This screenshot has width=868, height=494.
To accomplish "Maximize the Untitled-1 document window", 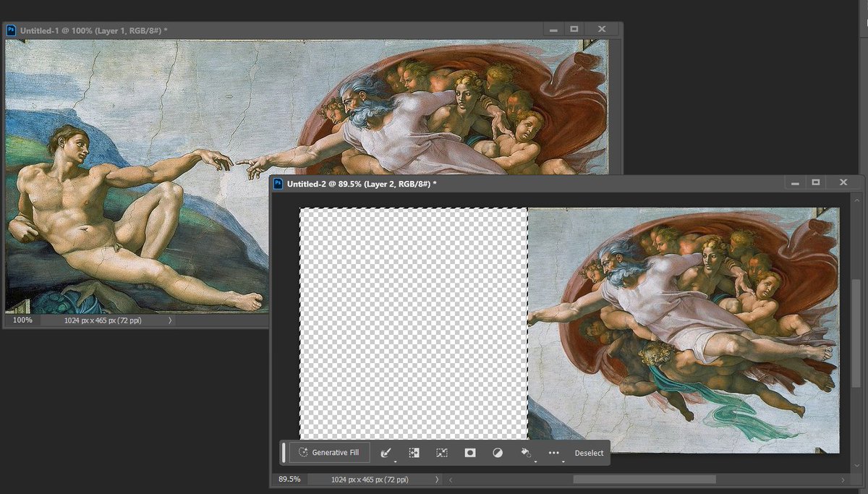I will [574, 30].
